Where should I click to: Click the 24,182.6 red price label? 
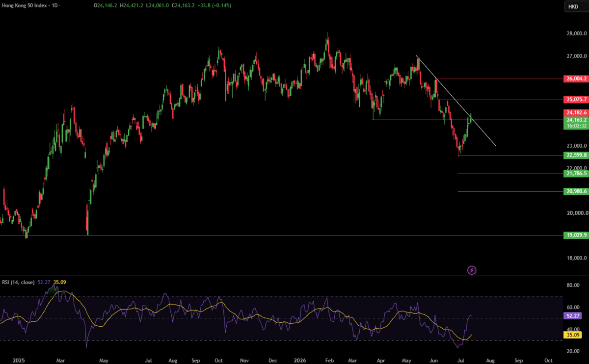[576, 113]
